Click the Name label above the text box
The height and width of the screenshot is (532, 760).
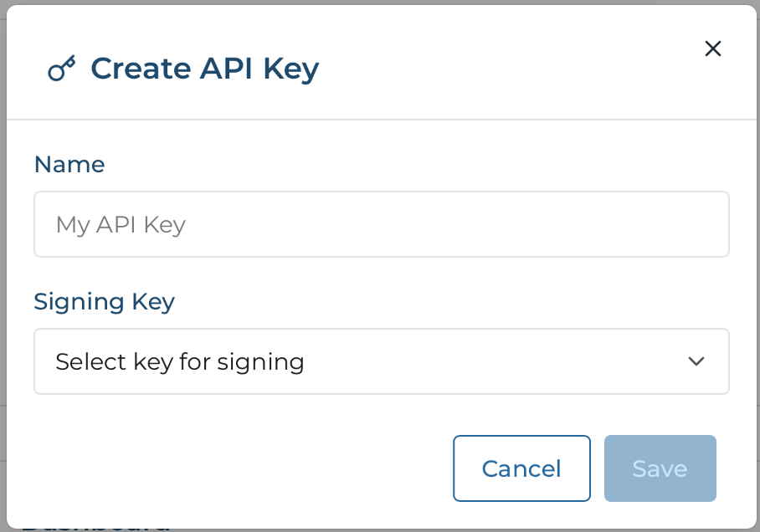tap(69, 165)
